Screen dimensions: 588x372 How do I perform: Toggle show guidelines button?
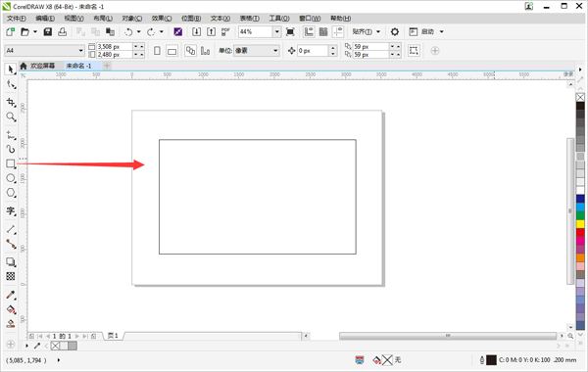(x=338, y=32)
